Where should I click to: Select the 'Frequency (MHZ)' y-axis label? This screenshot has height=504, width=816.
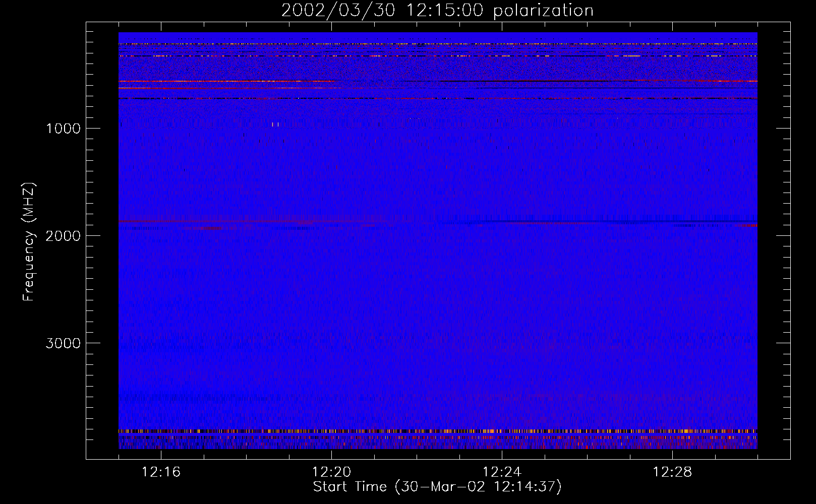click(29, 242)
